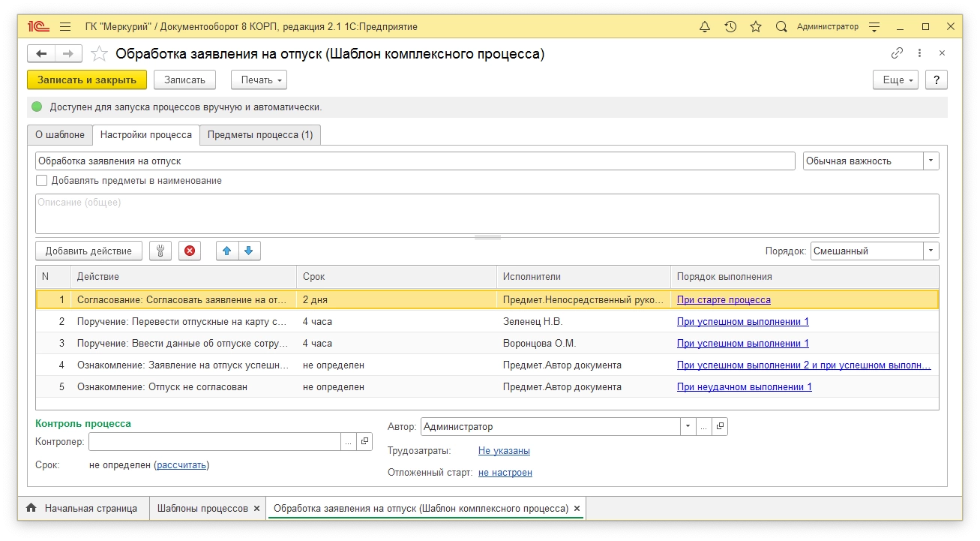This screenshot has height=541, width=980.
Task: Open the 'Порядок' Смешанный dropdown
Action: 931,251
